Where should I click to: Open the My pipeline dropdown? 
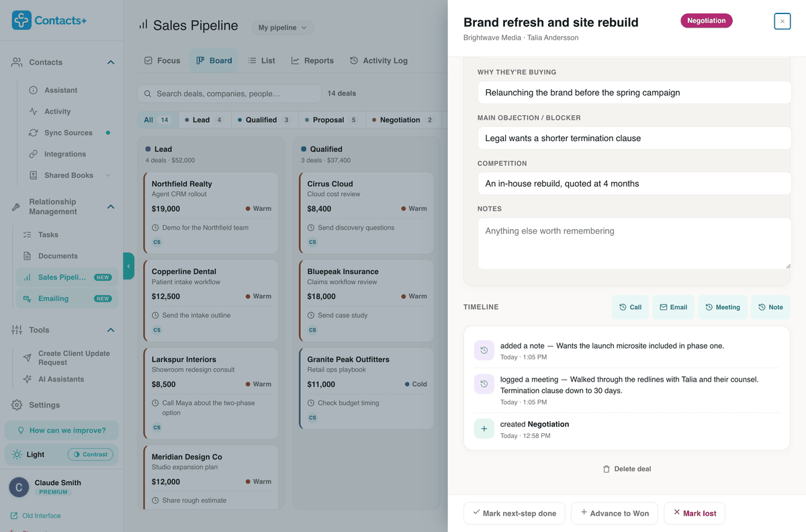tap(282, 28)
